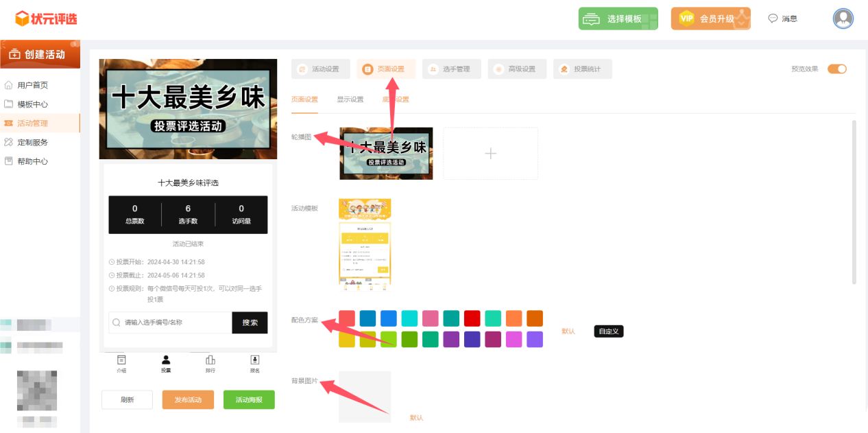Toggle the 预览效果 switch
The image size is (868, 433).
pyautogui.click(x=836, y=69)
